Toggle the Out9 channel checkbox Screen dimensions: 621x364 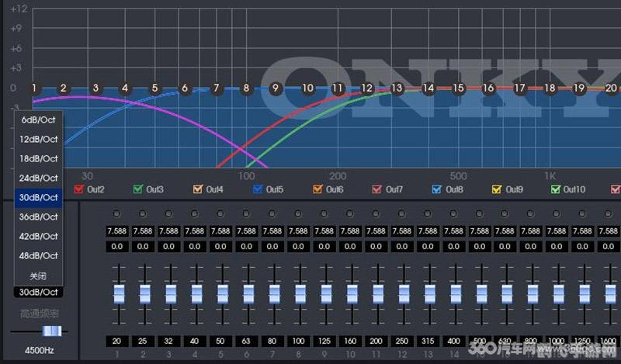[x=496, y=189]
